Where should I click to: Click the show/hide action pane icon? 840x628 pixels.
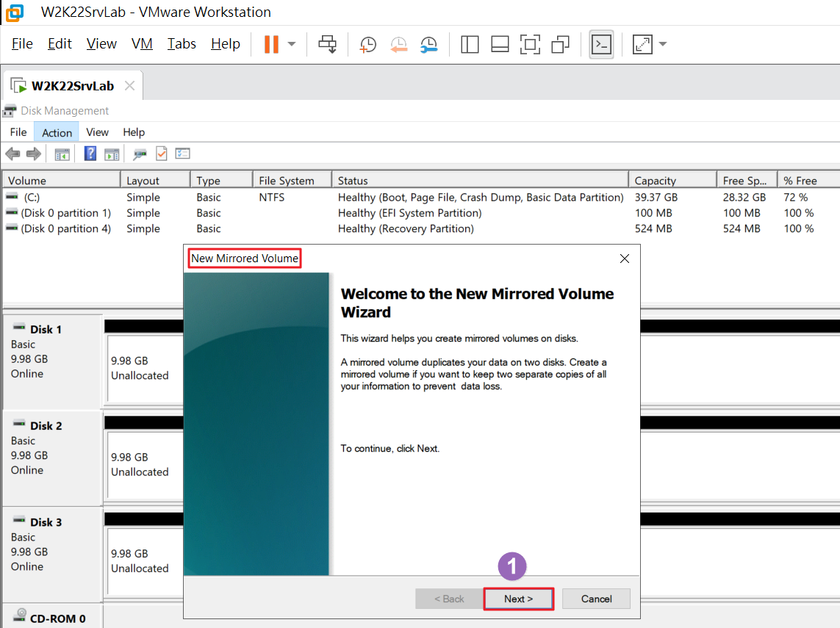pyautogui.click(x=112, y=154)
